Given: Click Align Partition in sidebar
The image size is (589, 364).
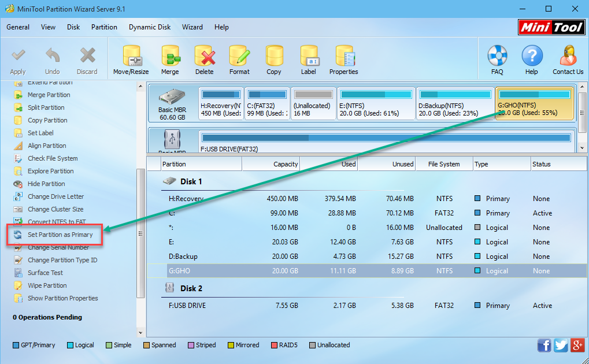Looking at the screenshot, I should coord(47,146).
